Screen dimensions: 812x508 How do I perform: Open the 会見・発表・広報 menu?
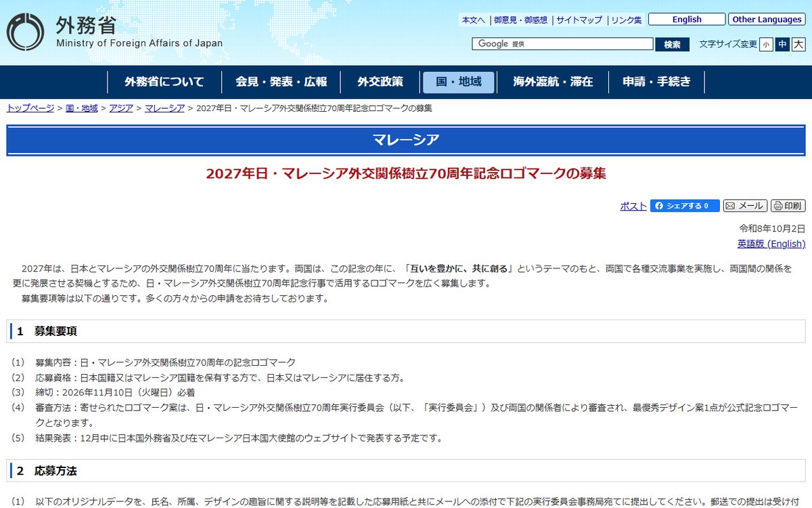[281, 82]
